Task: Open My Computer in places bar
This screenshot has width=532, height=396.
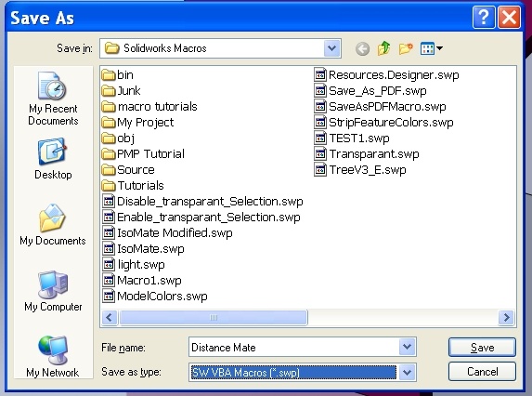Action: point(53,291)
